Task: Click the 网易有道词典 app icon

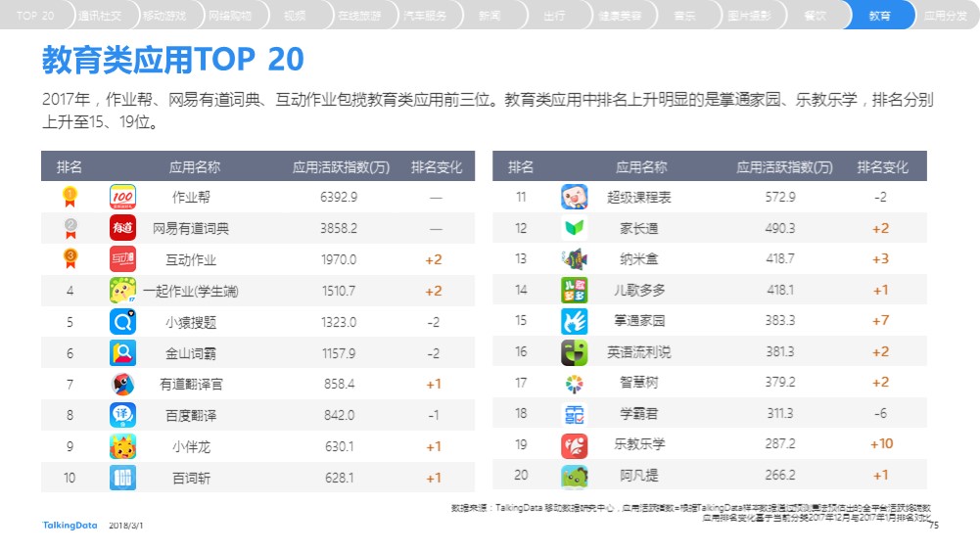Action: (x=122, y=228)
